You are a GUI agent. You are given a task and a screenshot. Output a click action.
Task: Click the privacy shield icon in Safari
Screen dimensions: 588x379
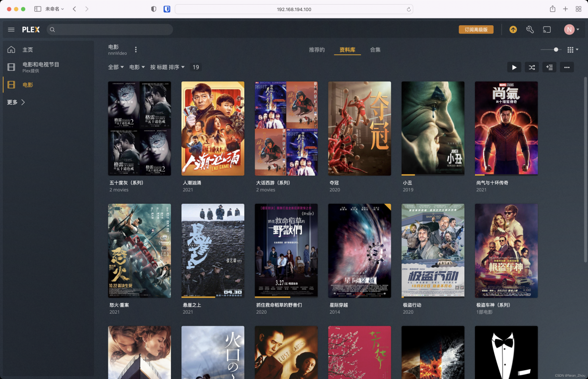pos(154,9)
